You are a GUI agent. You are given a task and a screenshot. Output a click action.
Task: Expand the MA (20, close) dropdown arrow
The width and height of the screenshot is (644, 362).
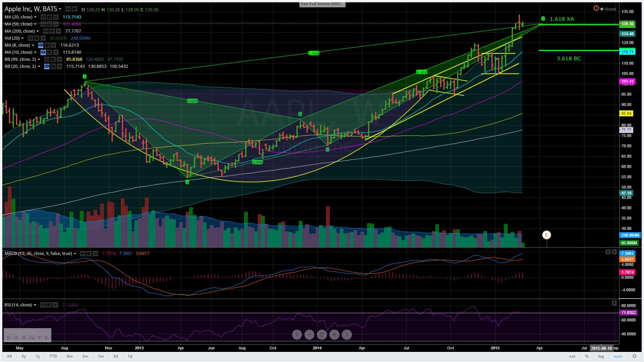coord(35,17)
